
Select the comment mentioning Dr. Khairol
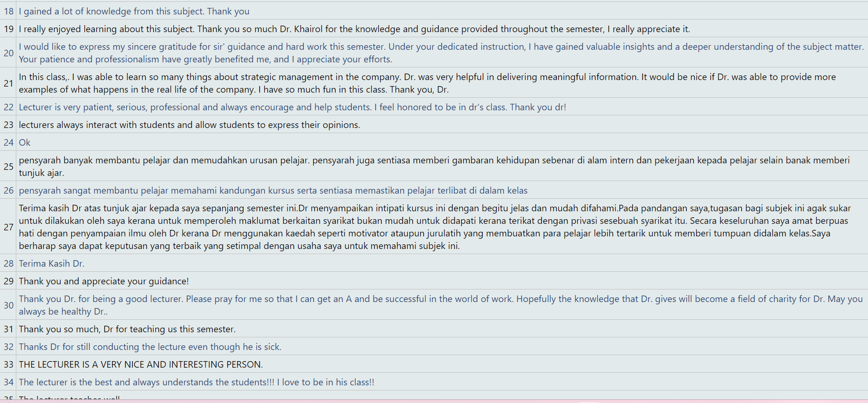pyautogui.click(x=354, y=29)
